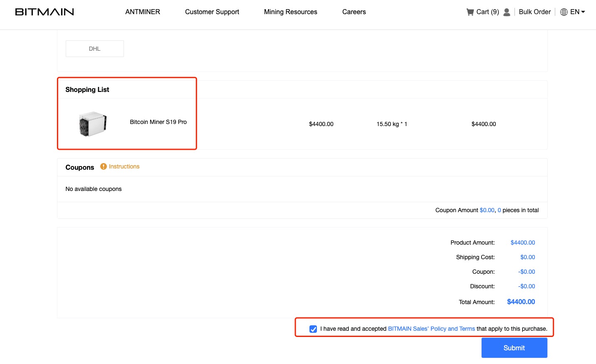Click the globe language icon

(564, 12)
